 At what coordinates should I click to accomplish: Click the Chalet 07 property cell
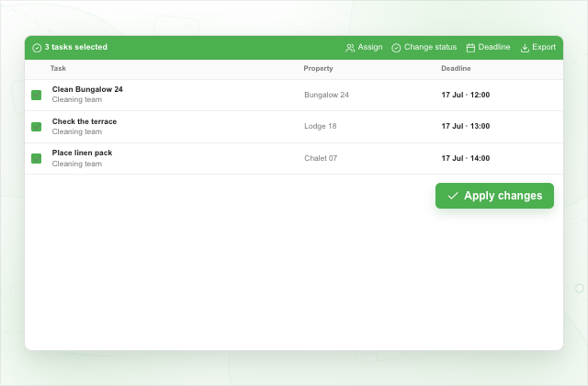[321, 158]
